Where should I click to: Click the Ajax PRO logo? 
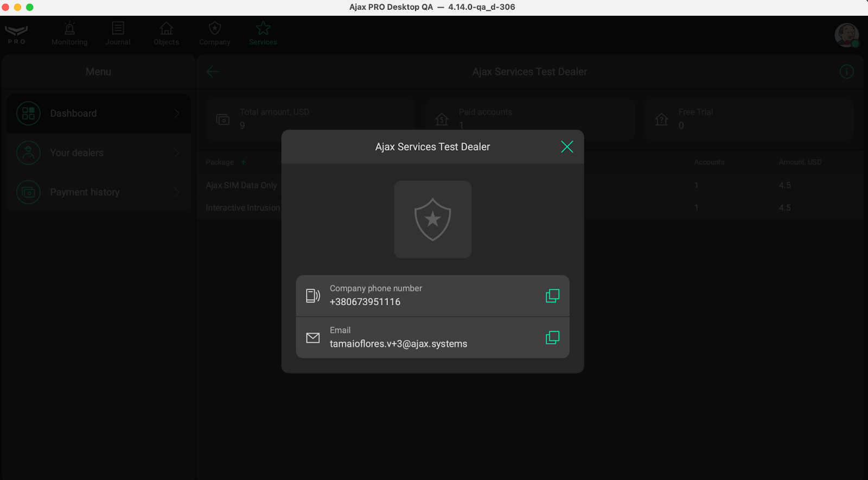click(16, 34)
